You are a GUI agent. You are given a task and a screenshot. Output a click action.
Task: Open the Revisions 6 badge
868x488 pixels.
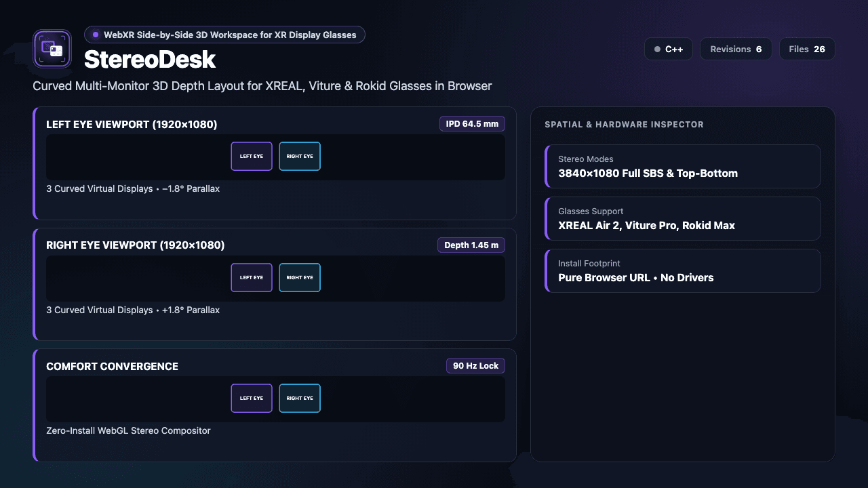point(736,49)
